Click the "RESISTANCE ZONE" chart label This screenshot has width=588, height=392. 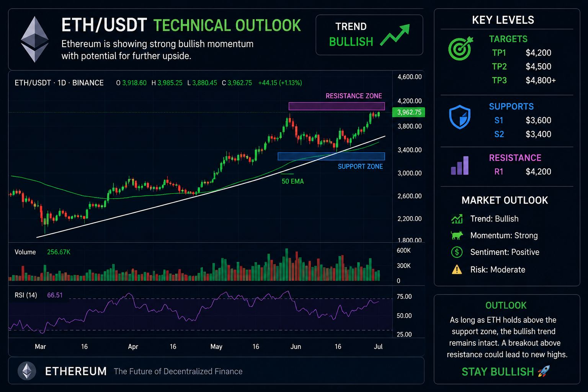point(354,96)
